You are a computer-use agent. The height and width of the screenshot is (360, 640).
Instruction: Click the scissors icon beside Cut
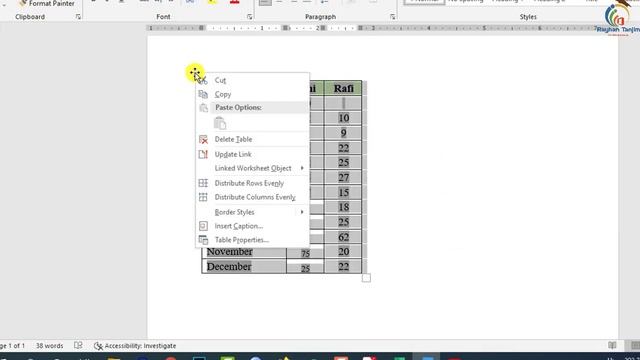203,80
